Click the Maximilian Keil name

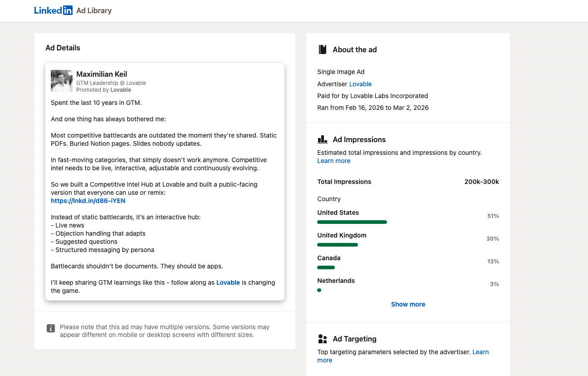pyautogui.click(x=102, y=74)
